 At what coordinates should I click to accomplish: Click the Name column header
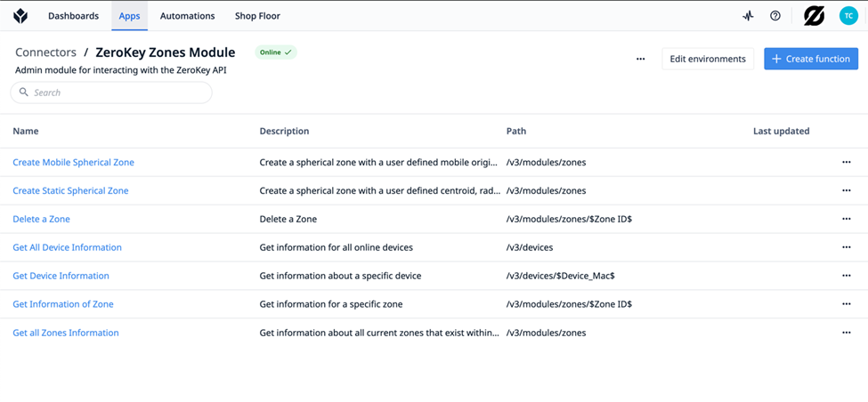(x=26, y=131)
